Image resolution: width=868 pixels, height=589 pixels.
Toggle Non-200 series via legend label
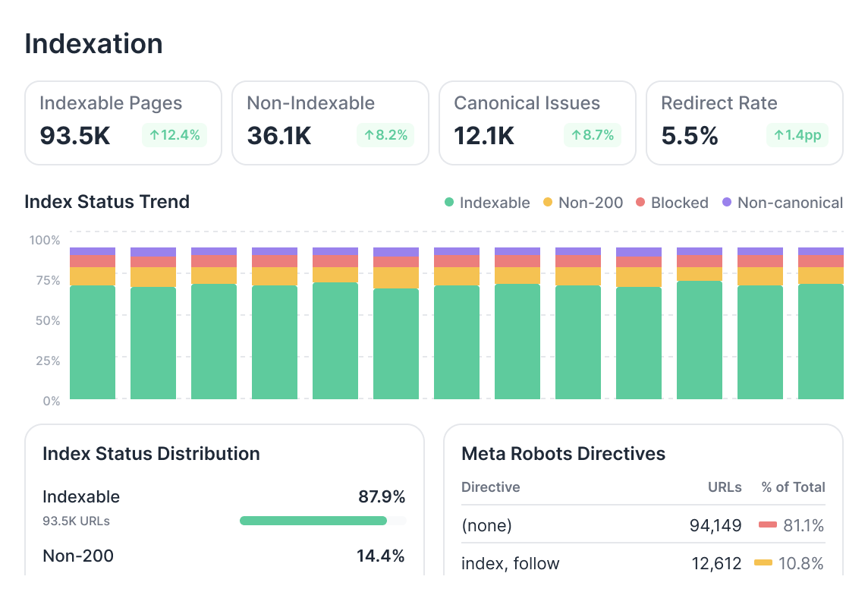click(x=590, y=203)
